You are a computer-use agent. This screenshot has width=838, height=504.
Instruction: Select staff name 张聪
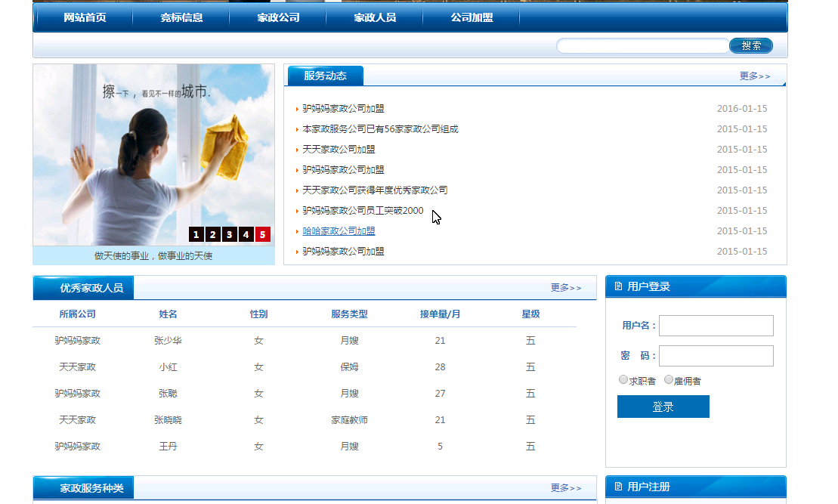pyautogui.click(x=168, y=394)
